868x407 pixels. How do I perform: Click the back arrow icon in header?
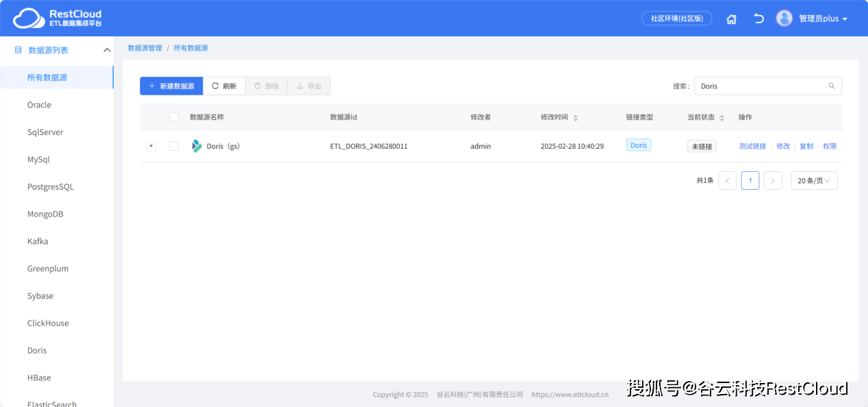(x=758, y=18)
